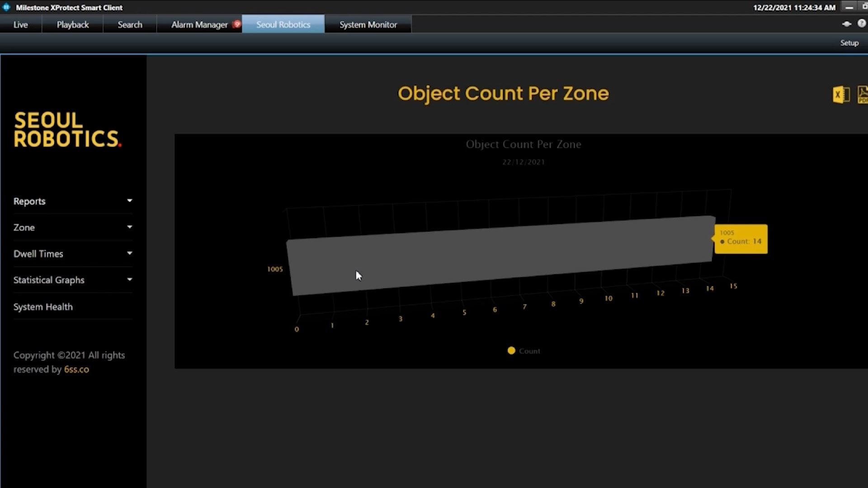The image size is (868, 488).
Task: Open the Search tab
Action: [x=130, y=24]
